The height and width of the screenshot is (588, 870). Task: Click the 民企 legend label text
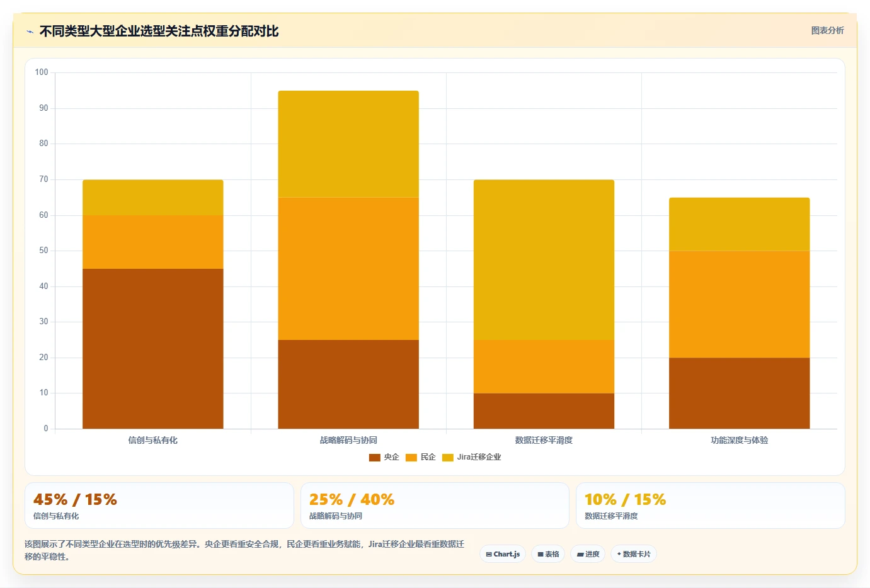(428, 457)
